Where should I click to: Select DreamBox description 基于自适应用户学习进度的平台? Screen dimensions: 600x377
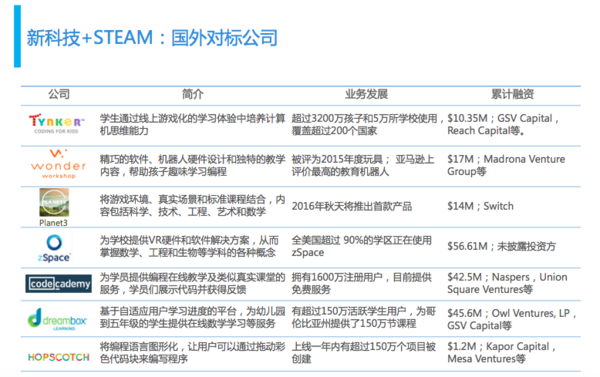192,317
